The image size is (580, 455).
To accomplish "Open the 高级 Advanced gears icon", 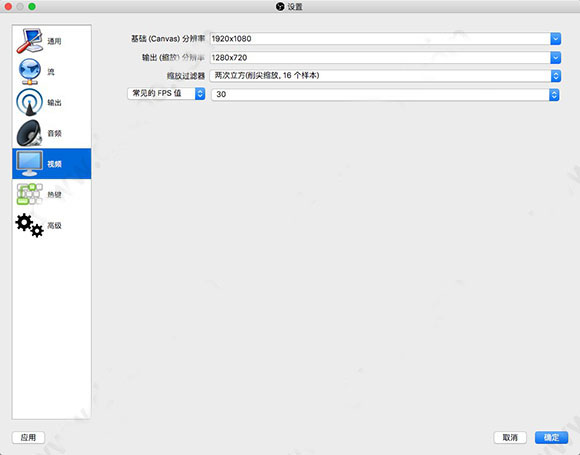I will coord(29,225).
